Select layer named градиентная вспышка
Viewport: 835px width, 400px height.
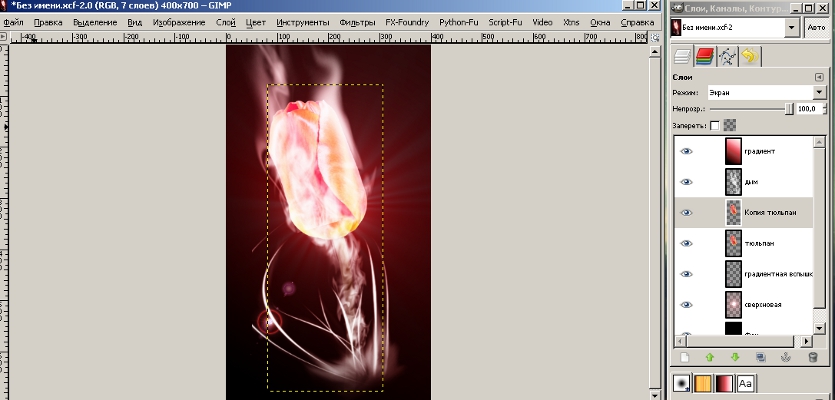[x=778, y=274]
